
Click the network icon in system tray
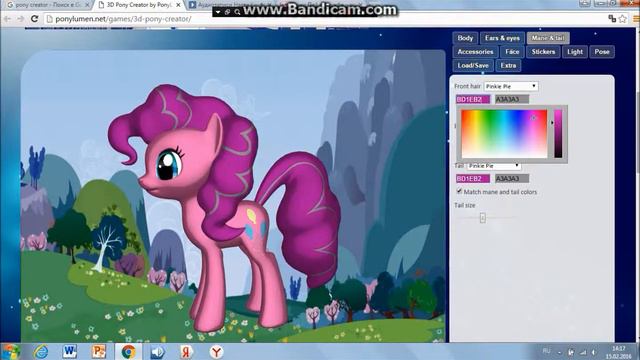coord(583,352)
